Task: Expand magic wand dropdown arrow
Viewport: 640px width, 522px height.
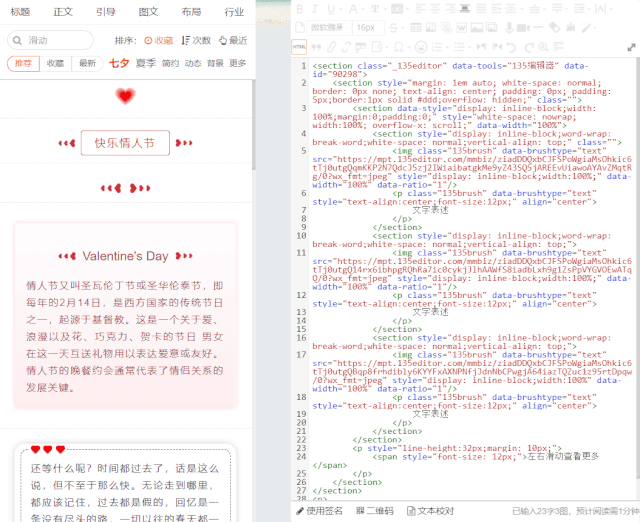Action: click(x=595, y=28)
